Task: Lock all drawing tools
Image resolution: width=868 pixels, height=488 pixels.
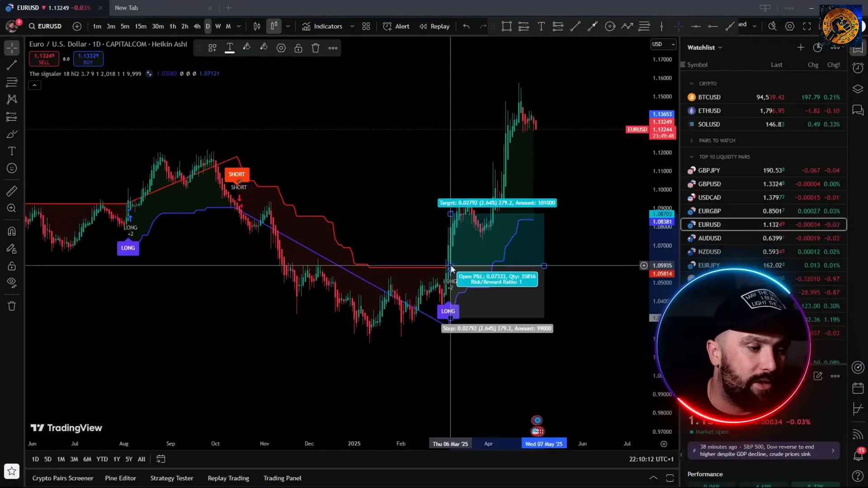Action: pos(12,266)
